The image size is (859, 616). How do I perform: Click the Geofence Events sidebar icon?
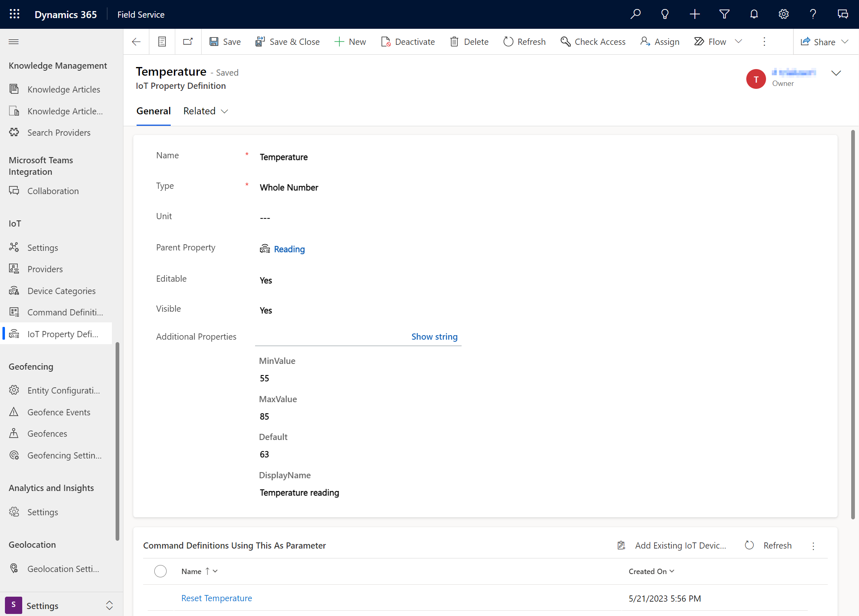coord(14,411)
